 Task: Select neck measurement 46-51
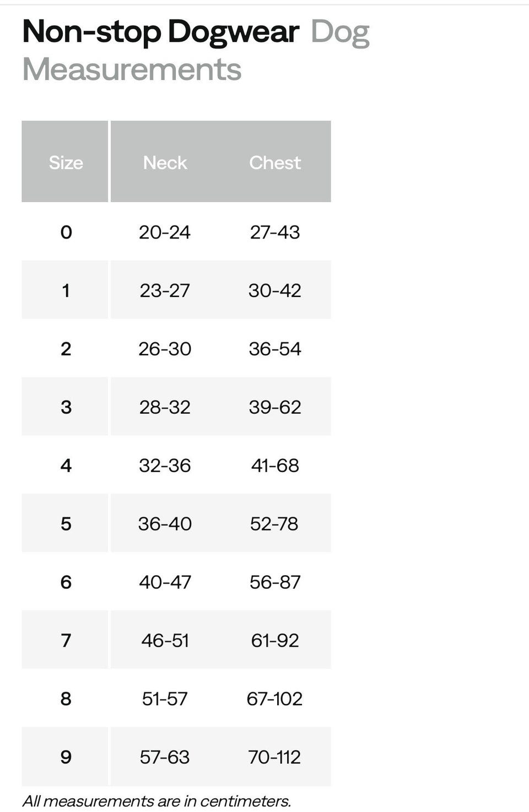[165, 640]
